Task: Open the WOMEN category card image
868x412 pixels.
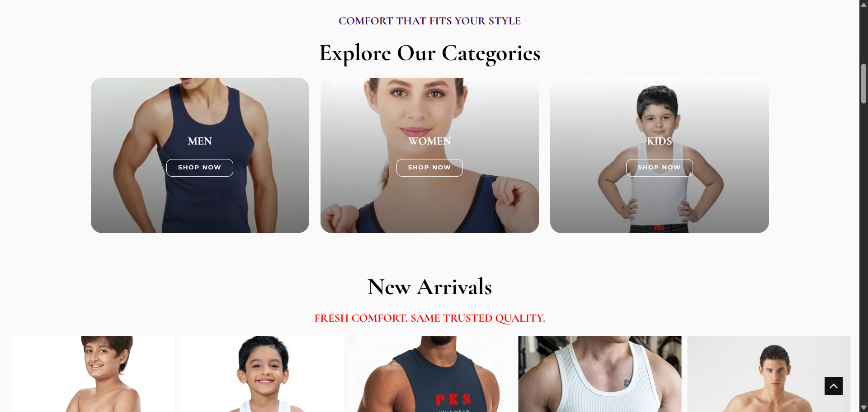Action: (429, 155)
